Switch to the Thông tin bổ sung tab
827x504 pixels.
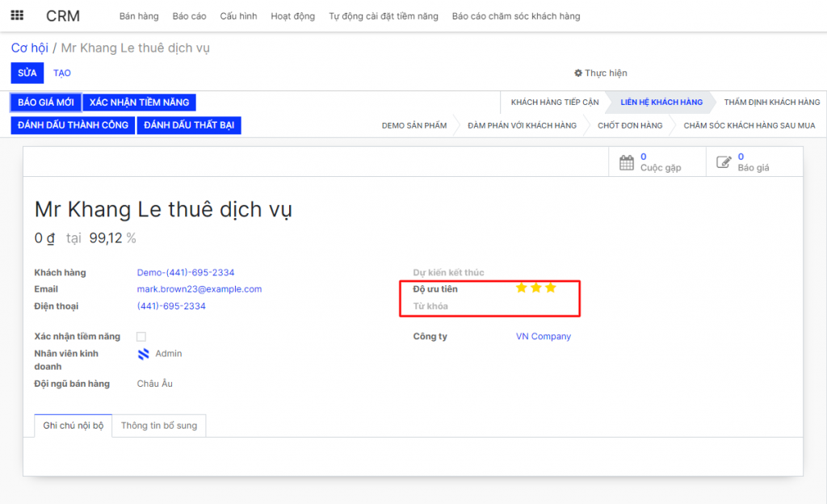point(159,426)
